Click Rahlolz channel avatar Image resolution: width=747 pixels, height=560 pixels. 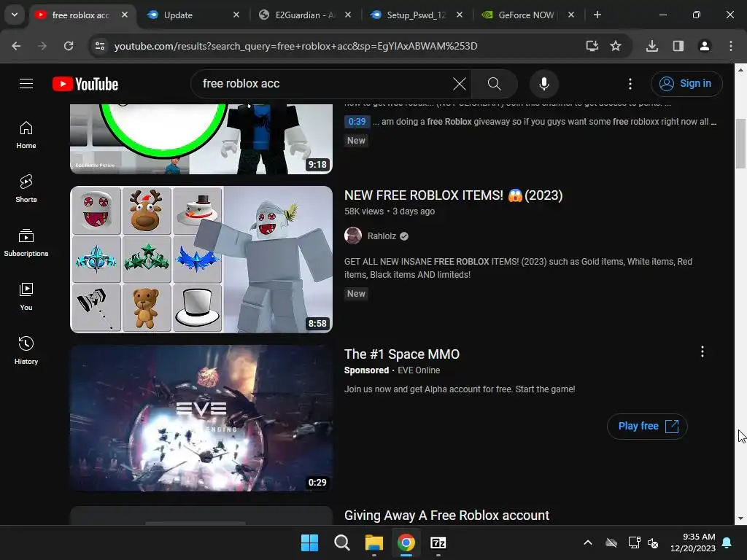tap(353, 236)
